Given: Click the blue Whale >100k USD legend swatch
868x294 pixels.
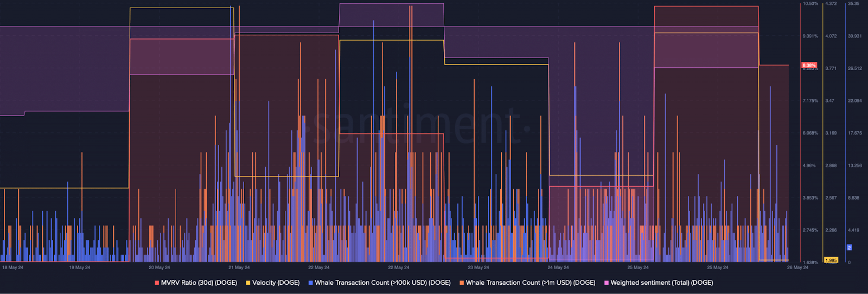Looking at the screenshot, I should (x=311, y=283).
